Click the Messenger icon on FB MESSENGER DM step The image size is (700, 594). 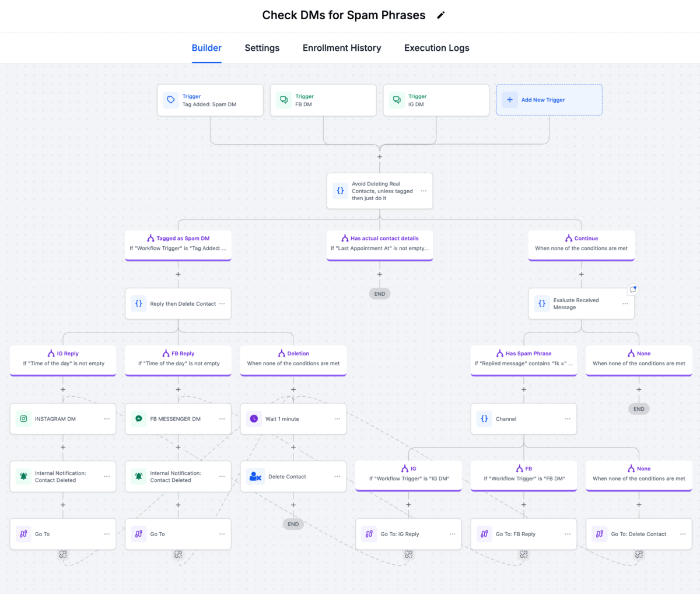point(139,419)
